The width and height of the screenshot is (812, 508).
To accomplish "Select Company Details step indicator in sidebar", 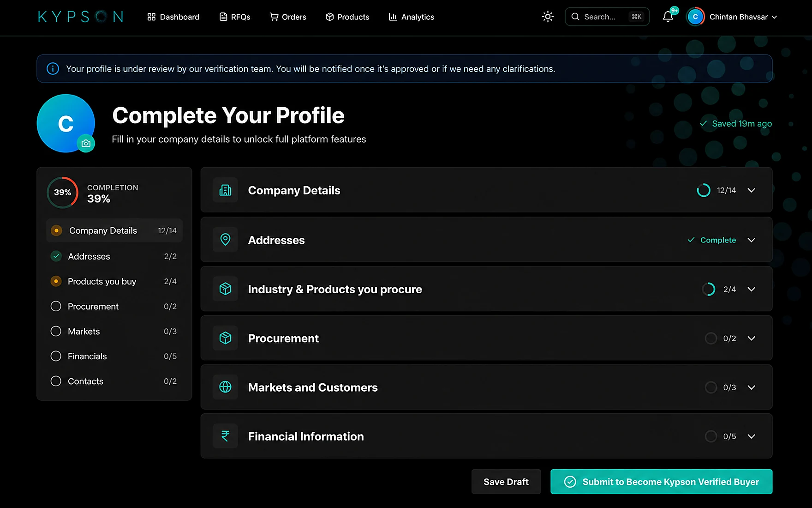I will (x=56, y=230).
